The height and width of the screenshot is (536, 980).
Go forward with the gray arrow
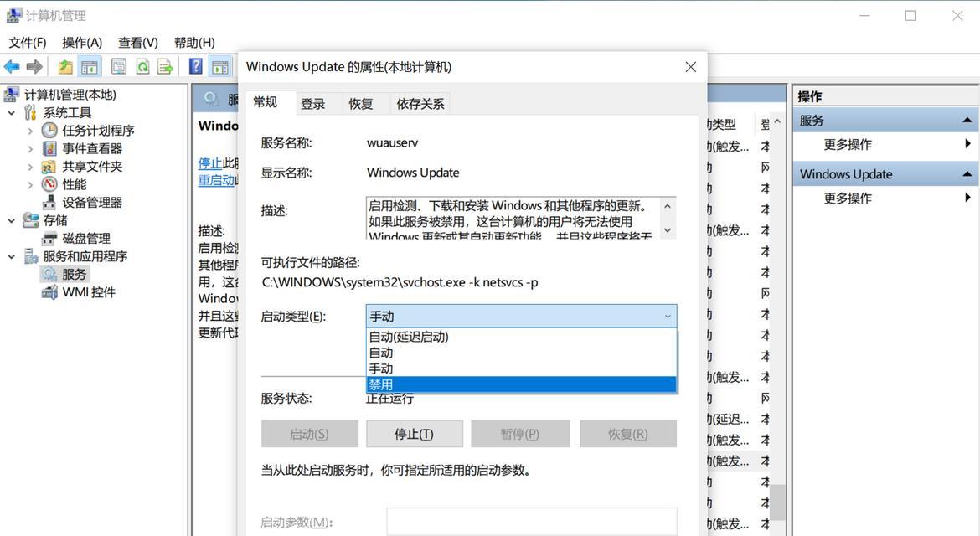pos(34,66)
